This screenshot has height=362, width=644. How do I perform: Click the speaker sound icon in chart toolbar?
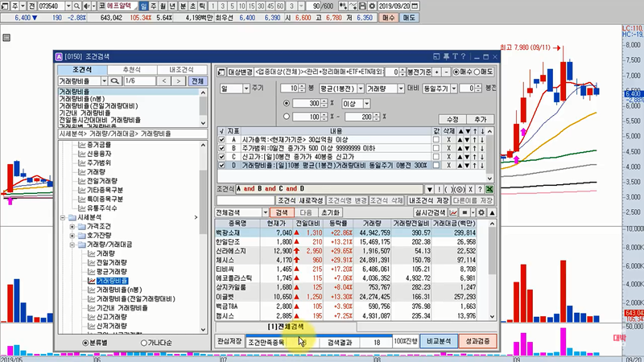87,6
